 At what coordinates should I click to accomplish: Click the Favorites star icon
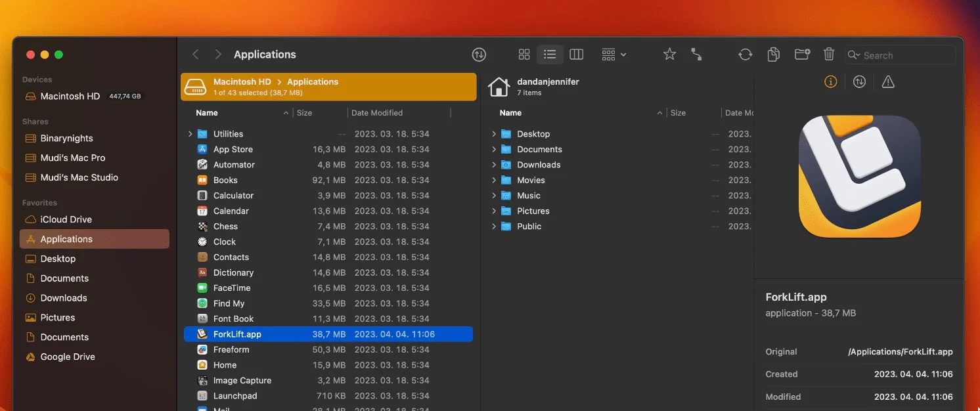[669, 54]
